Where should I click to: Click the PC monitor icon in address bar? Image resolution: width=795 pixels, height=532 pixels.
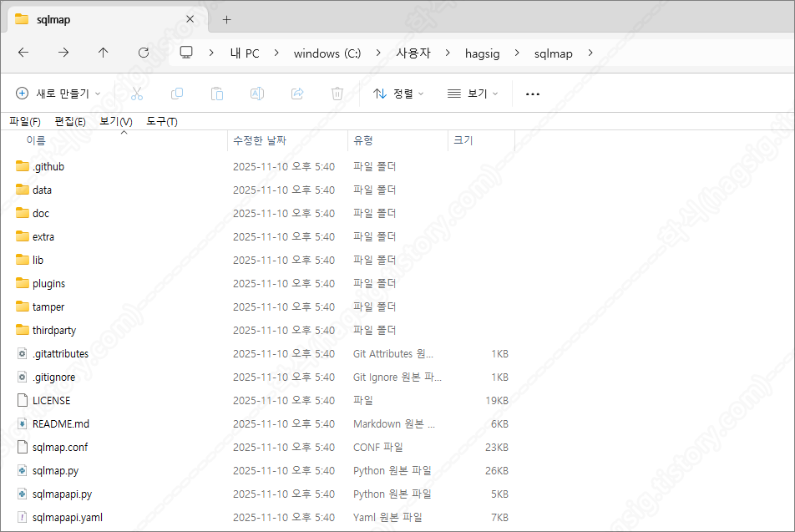tap(186, 53)
